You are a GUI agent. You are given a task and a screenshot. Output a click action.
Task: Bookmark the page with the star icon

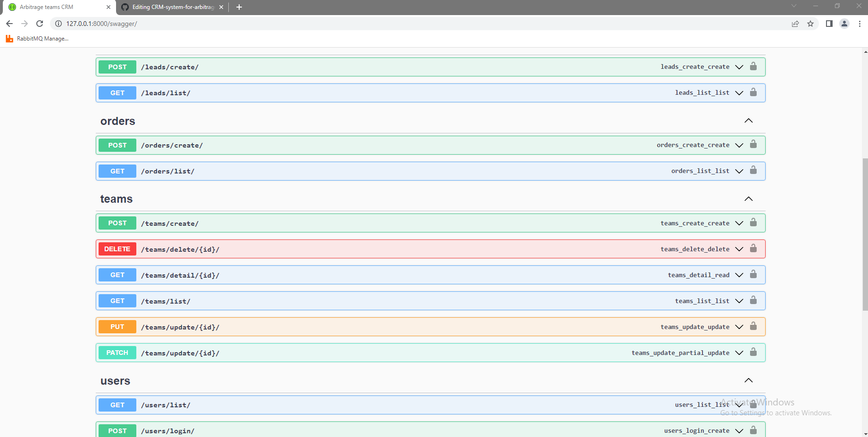(810, 23)
